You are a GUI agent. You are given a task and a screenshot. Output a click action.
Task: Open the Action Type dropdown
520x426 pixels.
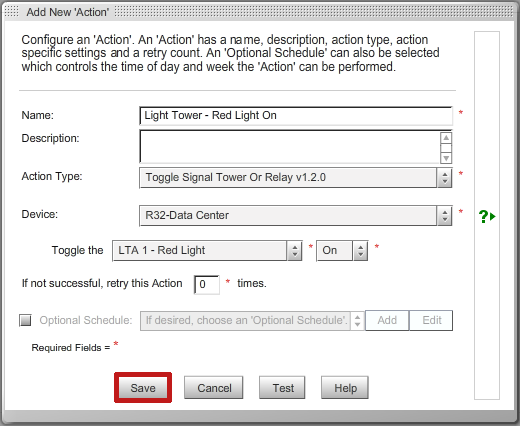pos(296,178)
